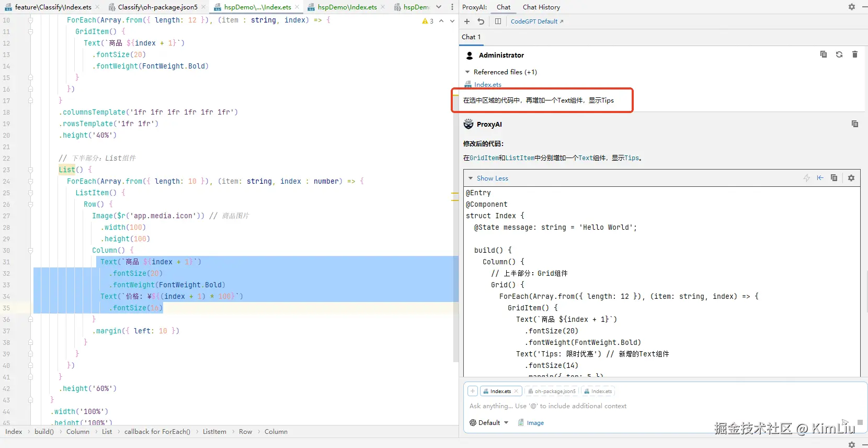Screen dimensions: 868x448
Task: Fold the ForEach block at line 10
Action: pos(30,20)
